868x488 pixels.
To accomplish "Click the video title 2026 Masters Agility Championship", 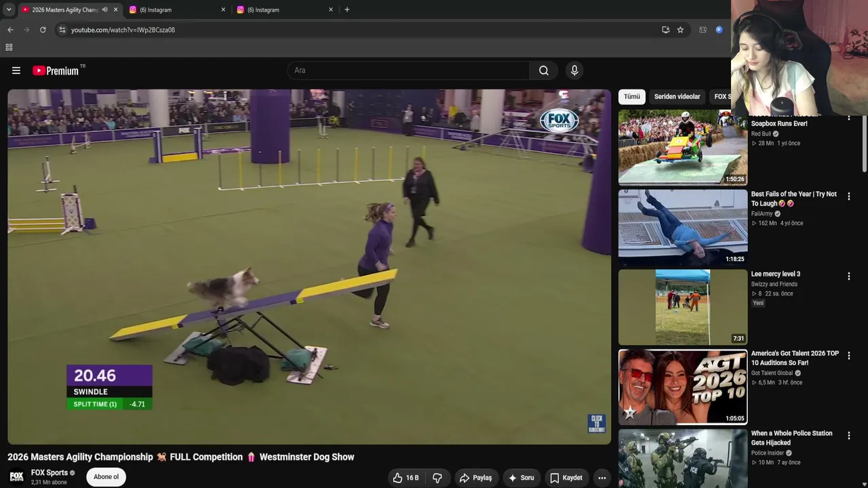I will [181, 457].
